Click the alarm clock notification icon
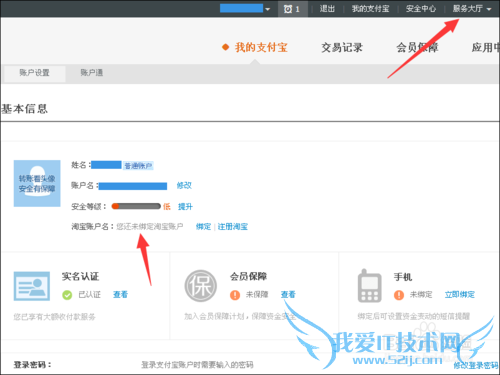 (x=288, y=9)
